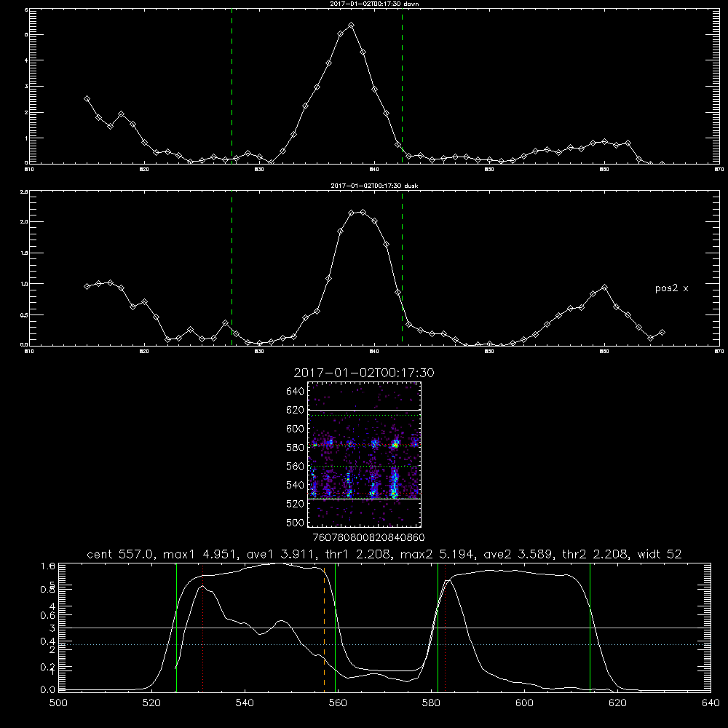Screen dimensions: 728x728
Task: Click the heatmap title '2017-01-02T00:17:30'
Action: click(364, 373)
